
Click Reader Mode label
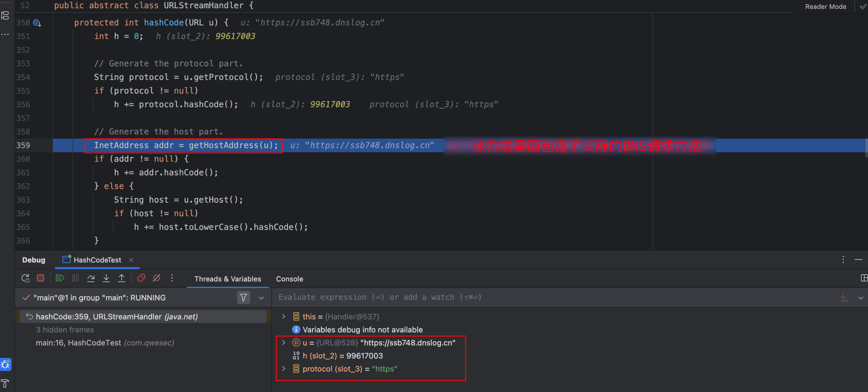(825, 6)
